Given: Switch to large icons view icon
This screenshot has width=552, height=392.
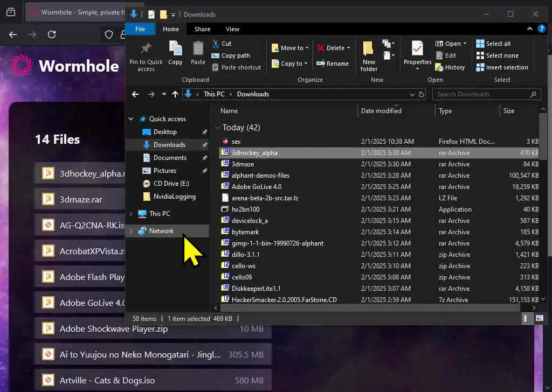Looking at the screenshot, I should pyautogui.click(x=539, y=319).
